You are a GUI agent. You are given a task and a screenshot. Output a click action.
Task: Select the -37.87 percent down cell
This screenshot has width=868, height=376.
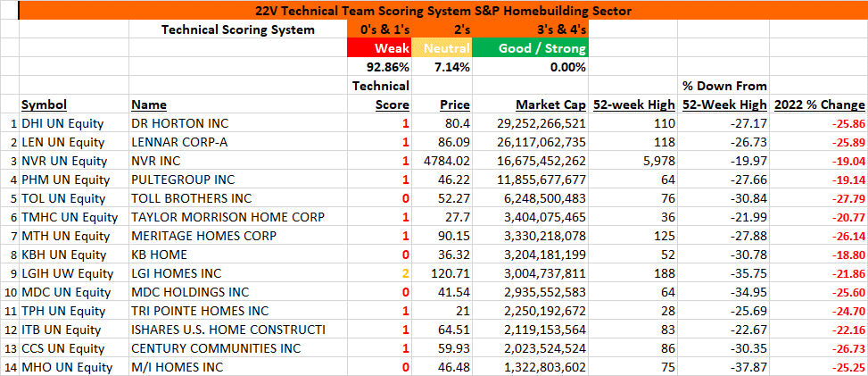tap(723, 367)
